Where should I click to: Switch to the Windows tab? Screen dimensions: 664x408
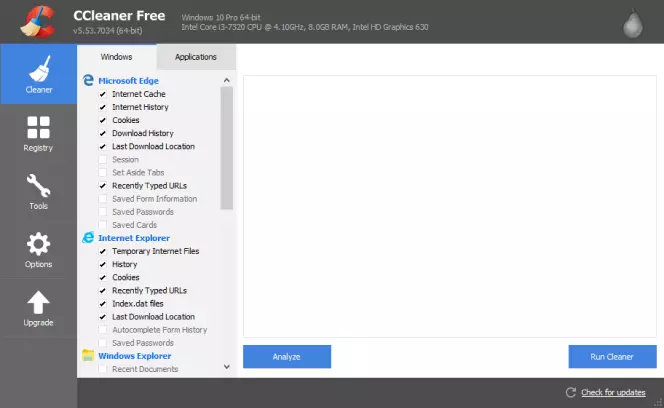(116, 57)
